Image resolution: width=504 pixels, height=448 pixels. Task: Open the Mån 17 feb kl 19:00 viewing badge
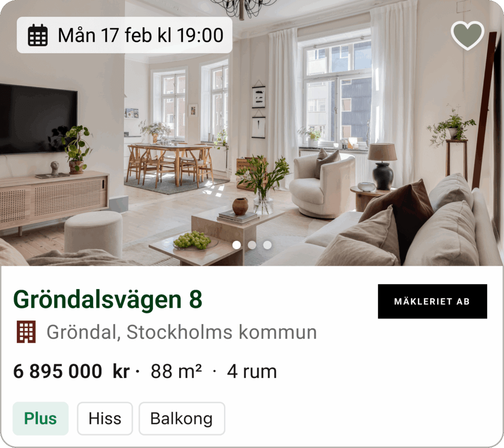click(125, 35)
